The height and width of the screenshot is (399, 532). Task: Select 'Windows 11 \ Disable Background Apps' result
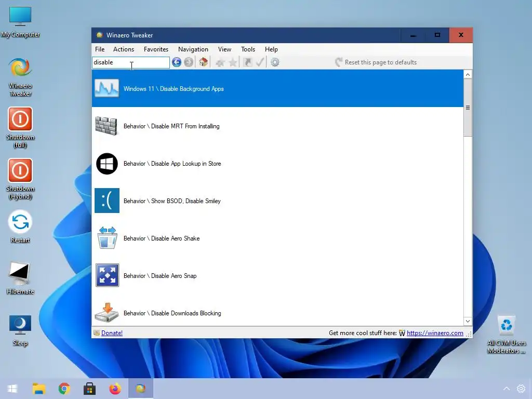click(x=277, y=88)
